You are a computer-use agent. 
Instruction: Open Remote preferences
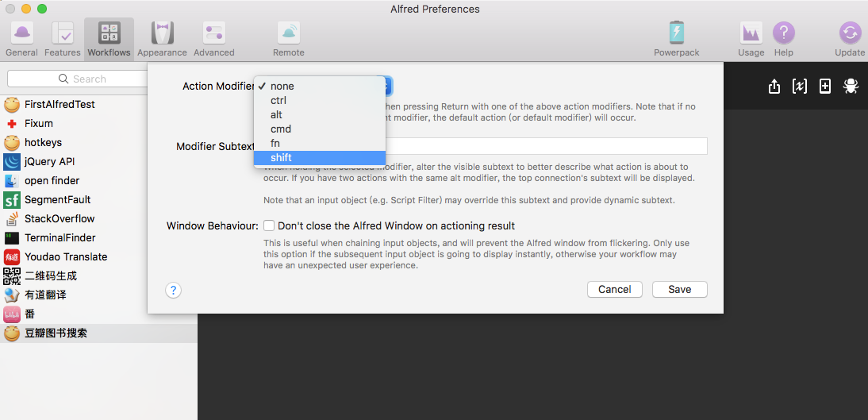click(289, 39)
